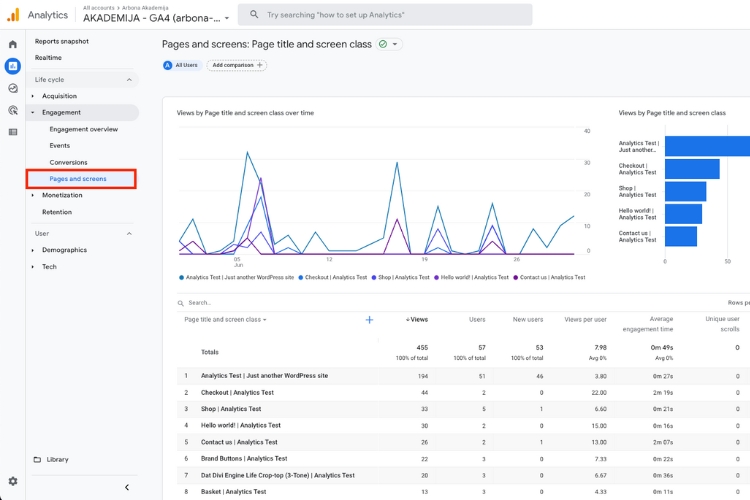Open the report status check dropdown
The height and width of the screenshot is (500, 750).
point(389,44)
